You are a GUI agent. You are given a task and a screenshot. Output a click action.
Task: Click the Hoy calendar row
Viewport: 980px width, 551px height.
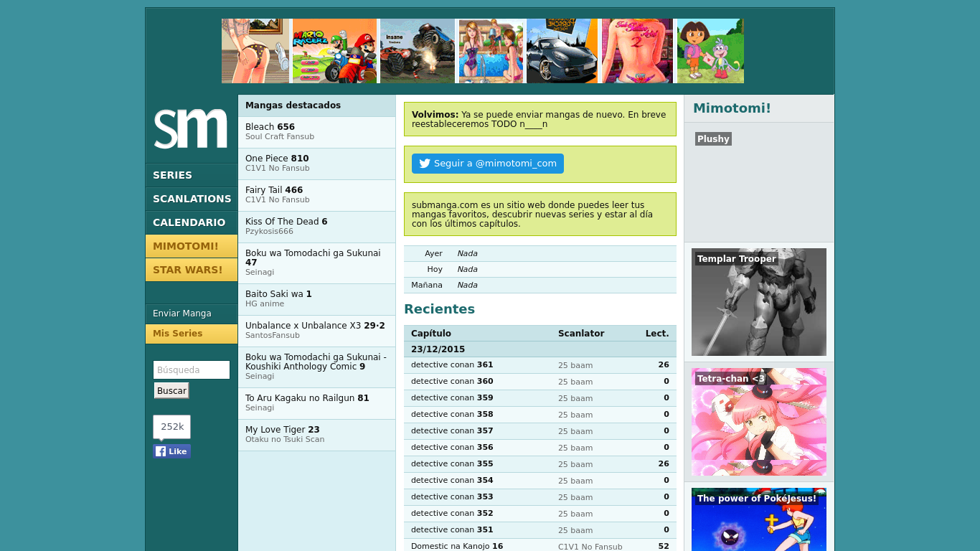[x=540, y=270]
